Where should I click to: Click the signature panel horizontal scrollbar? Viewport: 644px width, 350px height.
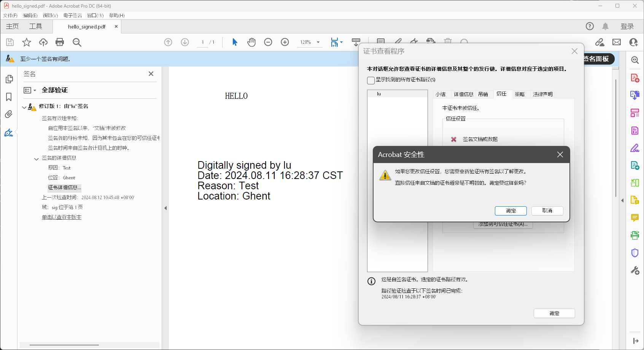pyautogui.click(x=64, y=345)
